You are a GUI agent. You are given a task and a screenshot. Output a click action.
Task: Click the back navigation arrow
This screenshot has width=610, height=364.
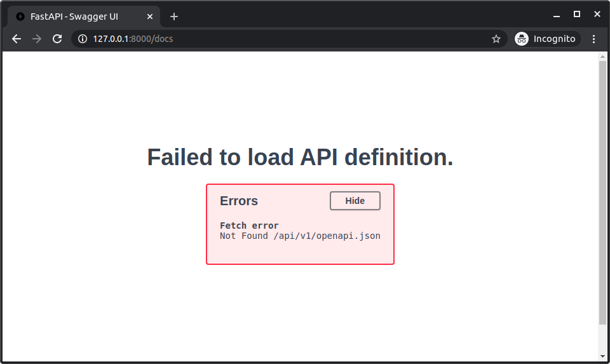point(17,39)
